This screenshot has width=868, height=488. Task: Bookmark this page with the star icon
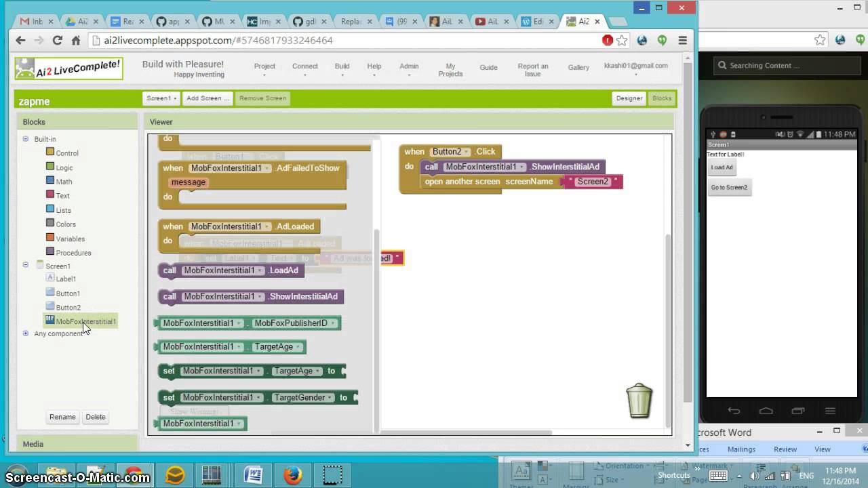coord(623,41)
